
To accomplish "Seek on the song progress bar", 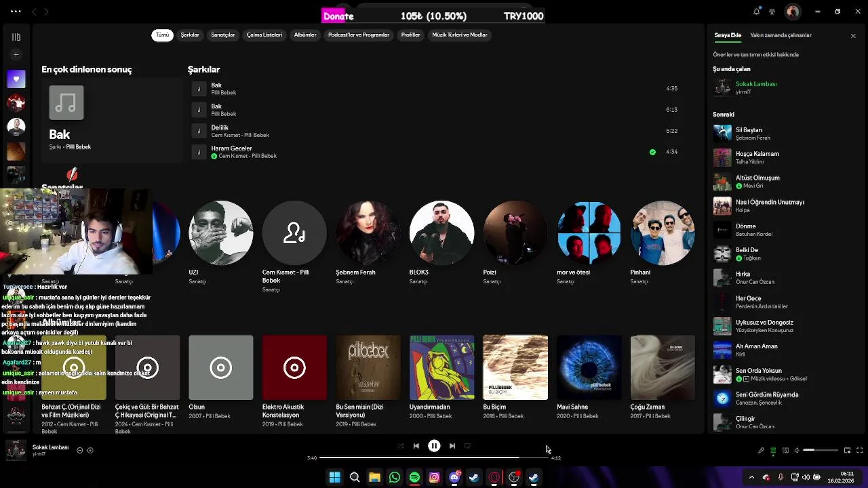I will [434, 458].
